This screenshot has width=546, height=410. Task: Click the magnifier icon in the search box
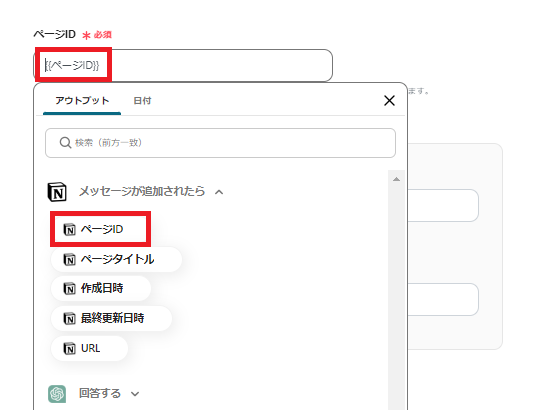pos(65,142)
